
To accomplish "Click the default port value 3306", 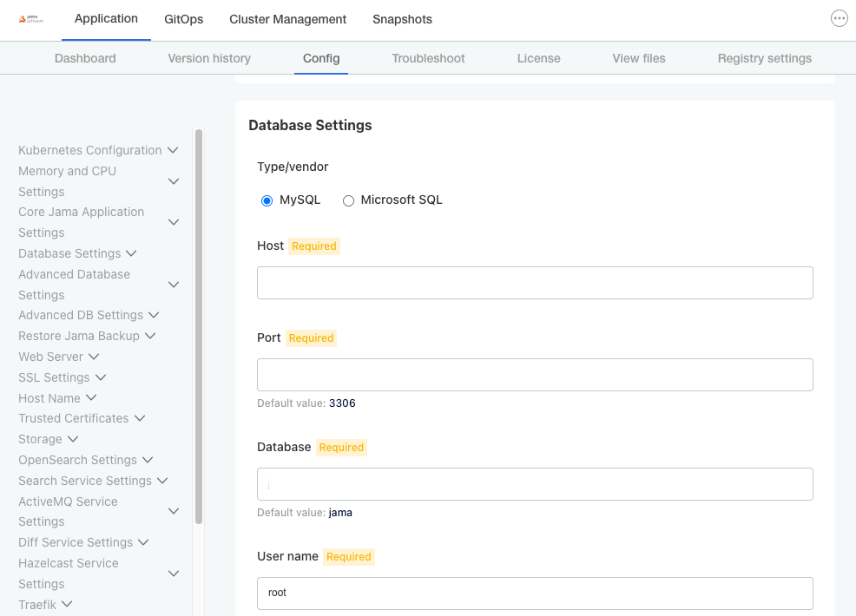I will click(x=342, y=403).
